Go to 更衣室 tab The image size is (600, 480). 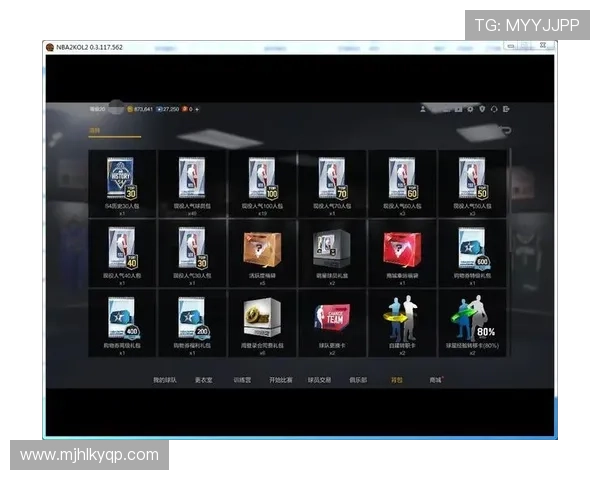click(204, 380)
